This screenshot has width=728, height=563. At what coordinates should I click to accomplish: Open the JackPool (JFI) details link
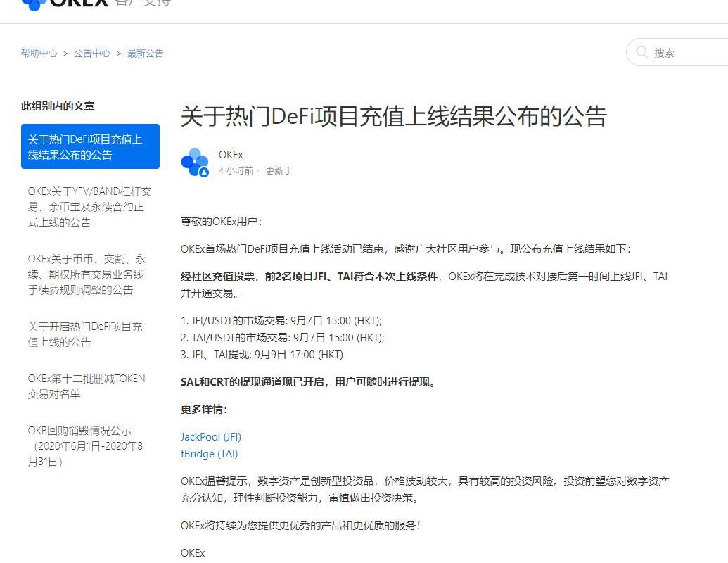(x=211, y=437)
